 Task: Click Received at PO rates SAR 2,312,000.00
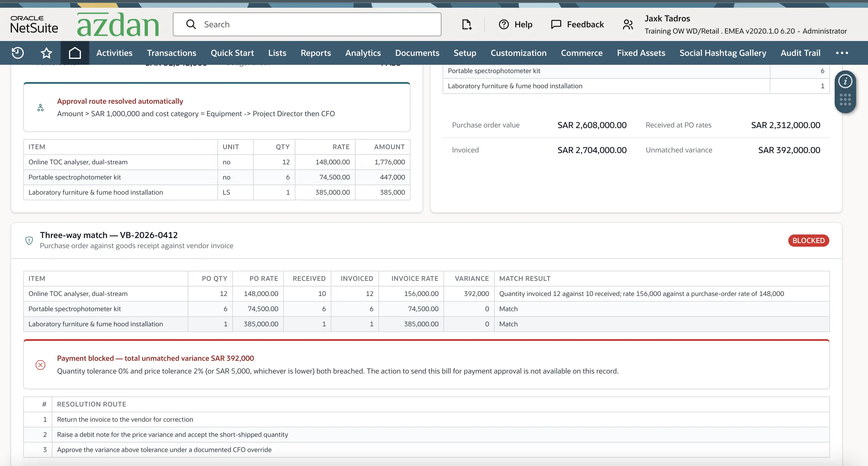pyautogui.click(x=785, y=125)
